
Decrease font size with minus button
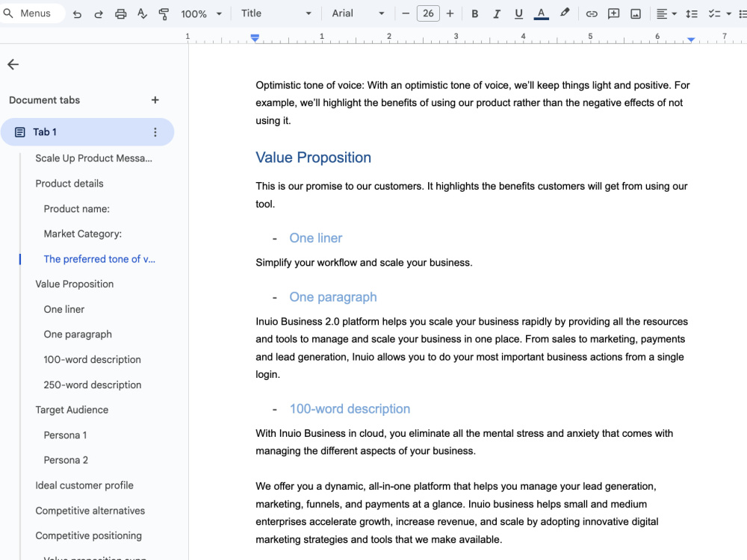point(406,13)
